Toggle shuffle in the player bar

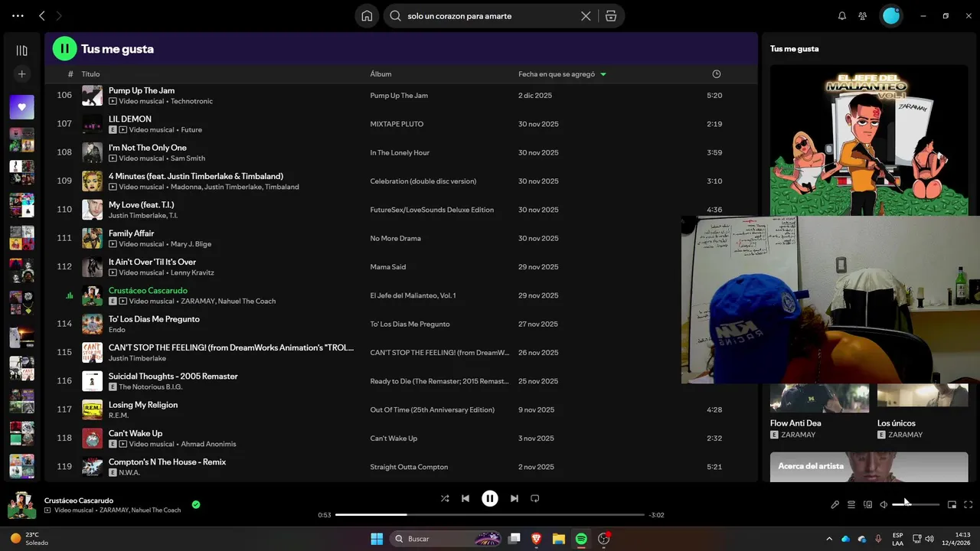point(445,498)
